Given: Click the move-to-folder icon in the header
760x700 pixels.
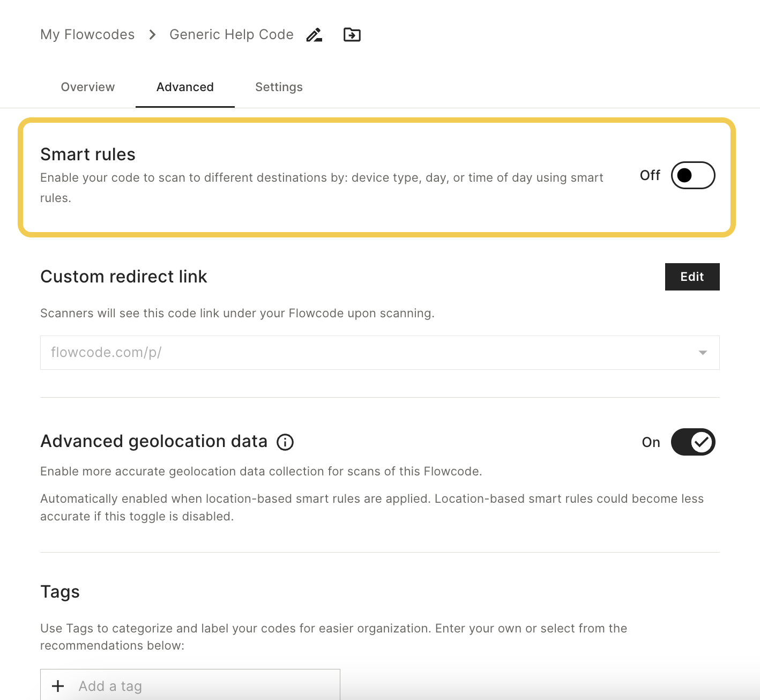Looking at the screenshot, I should point(352,35).
